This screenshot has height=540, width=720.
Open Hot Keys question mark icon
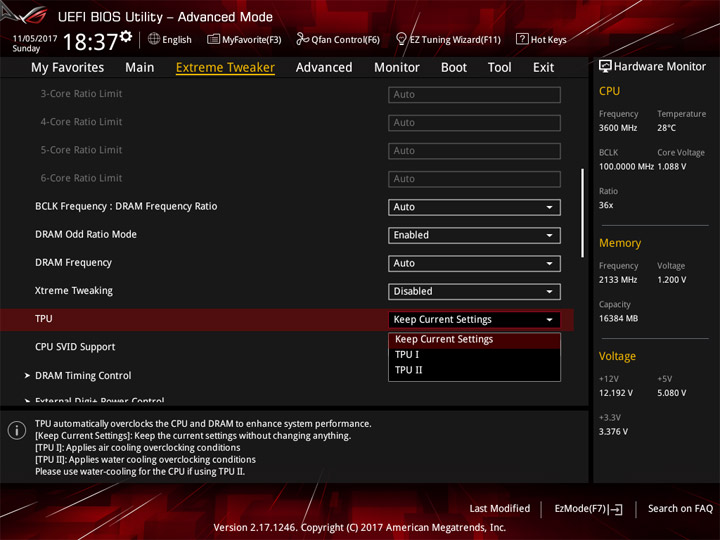(522, 39)
